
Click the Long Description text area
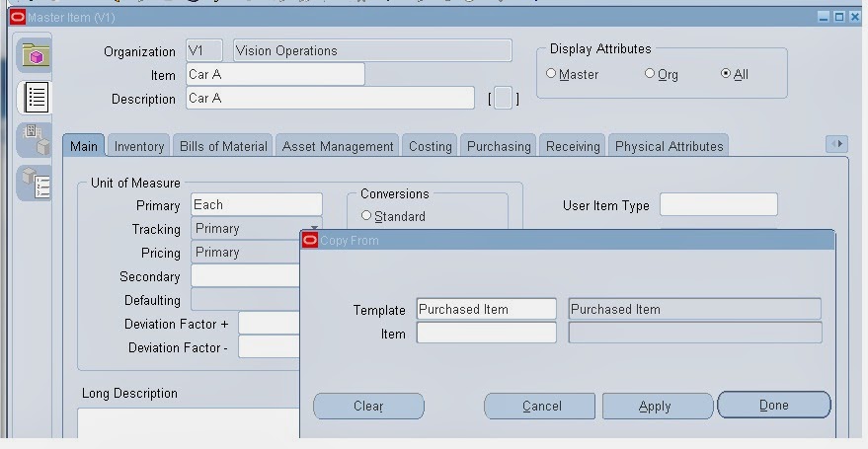click(189, 423)
